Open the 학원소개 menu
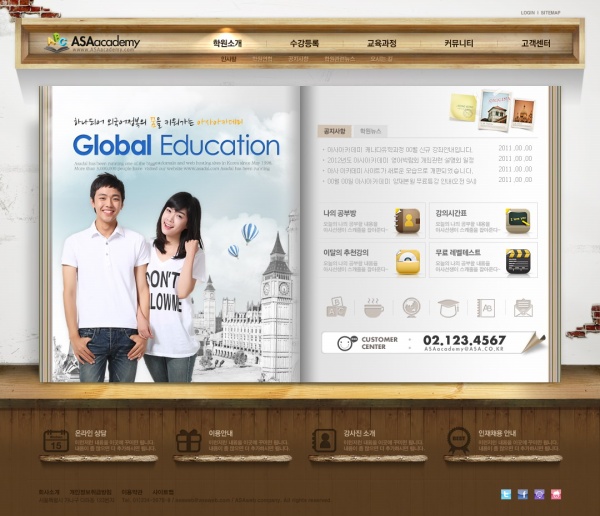This screenshot has width=600, height=516. [227, 43]
